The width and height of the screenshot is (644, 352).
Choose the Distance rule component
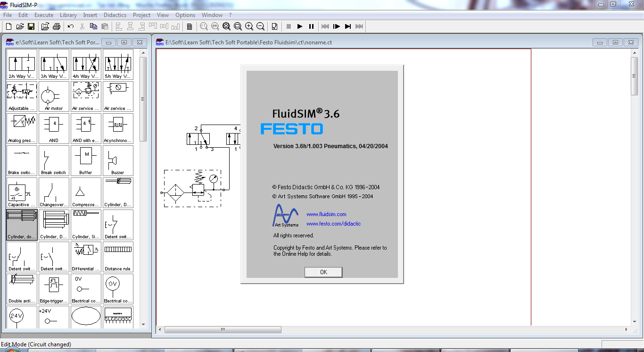(x=118, y=257)
